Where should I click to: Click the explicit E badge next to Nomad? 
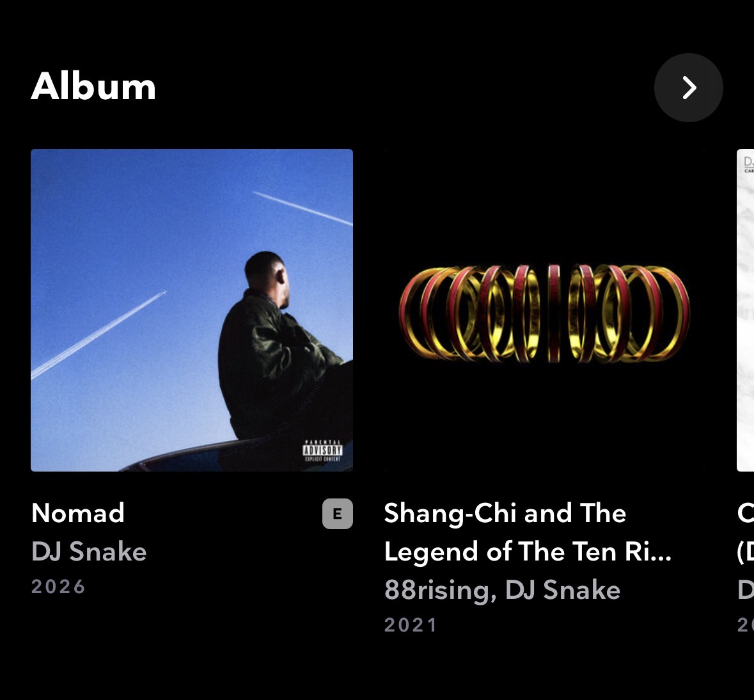pyautogui.click(x=338, y=514)
